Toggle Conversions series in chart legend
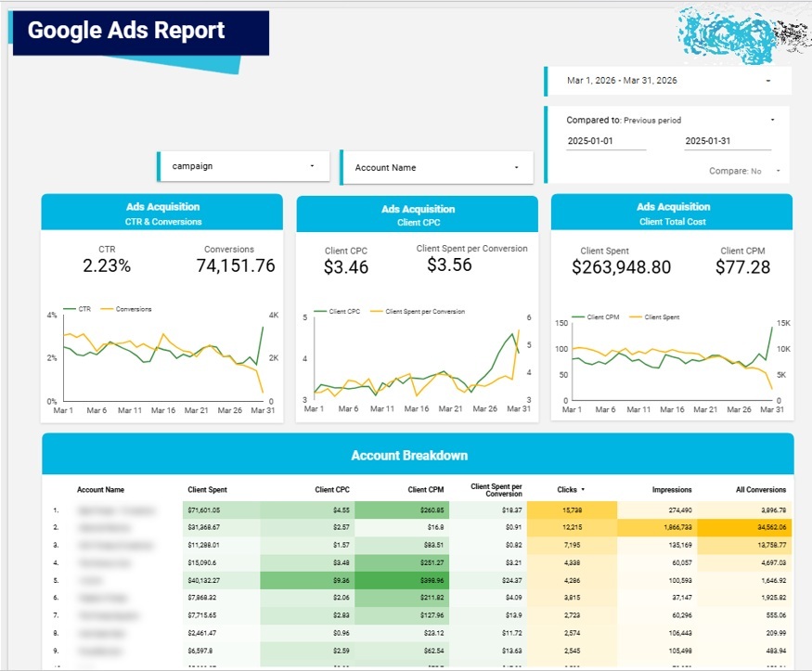Image resolution: width=812 pixels, height=671 pixels. (126, 309)
